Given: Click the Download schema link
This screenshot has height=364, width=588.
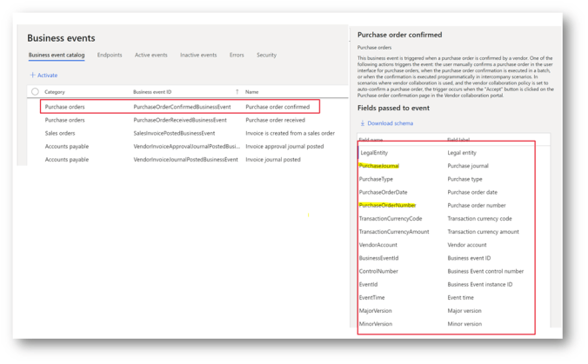Looking at the screenshot, I should 390,123.
